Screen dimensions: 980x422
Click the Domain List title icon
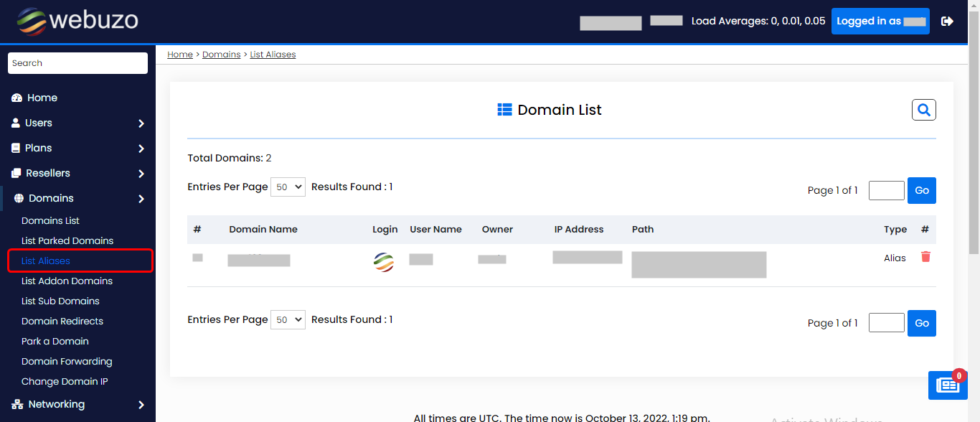(504, 110)
